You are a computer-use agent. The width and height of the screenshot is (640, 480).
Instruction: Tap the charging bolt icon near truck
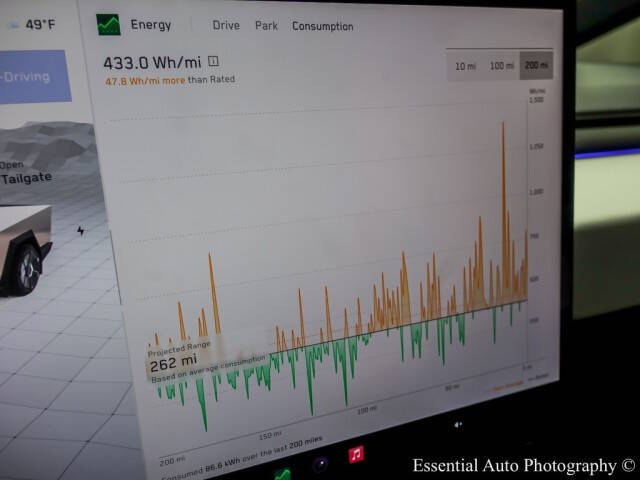[x=81, y=230]
